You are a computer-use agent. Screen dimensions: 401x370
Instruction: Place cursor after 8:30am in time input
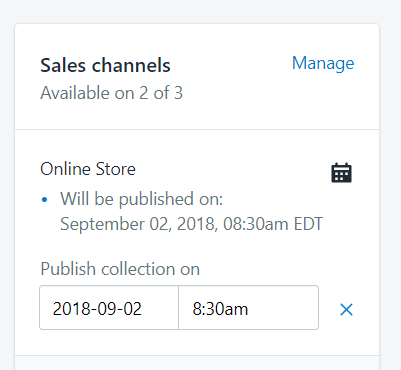[x=250, y=309]
